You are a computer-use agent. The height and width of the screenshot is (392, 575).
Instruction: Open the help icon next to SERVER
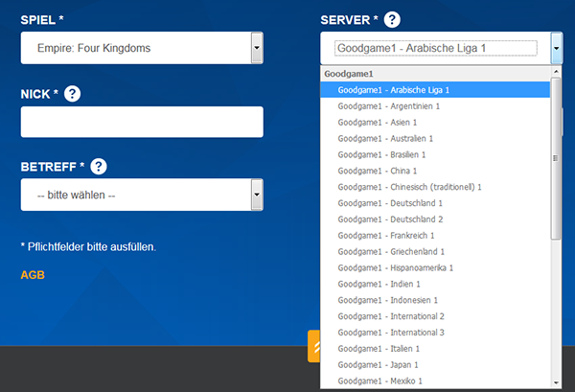392,19
